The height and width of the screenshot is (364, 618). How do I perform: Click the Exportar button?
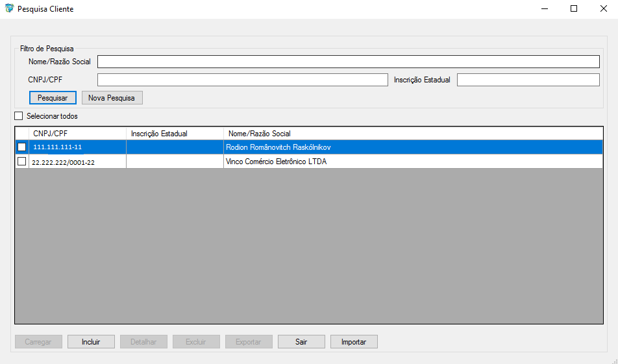(x=249, y=341)
